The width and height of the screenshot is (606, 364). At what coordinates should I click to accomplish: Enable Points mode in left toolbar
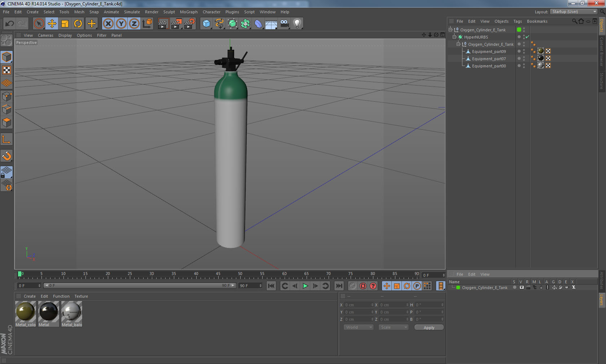pos(7,97)
